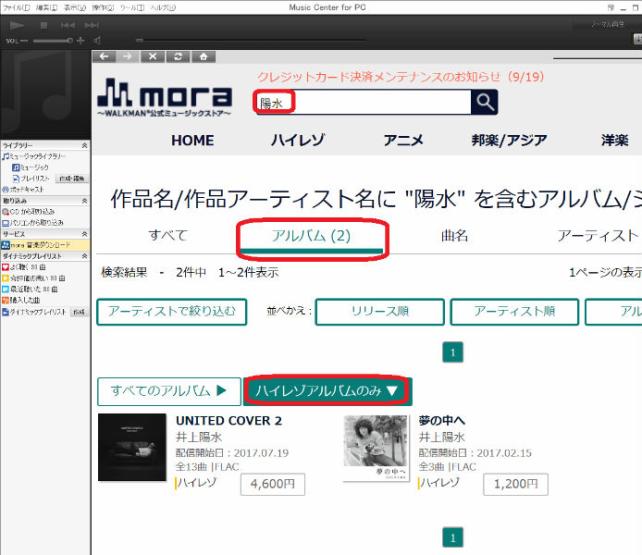Viewport: 642px width, 555px height.
Task: Open the ツール menu
Action: (x=132, y=8)
